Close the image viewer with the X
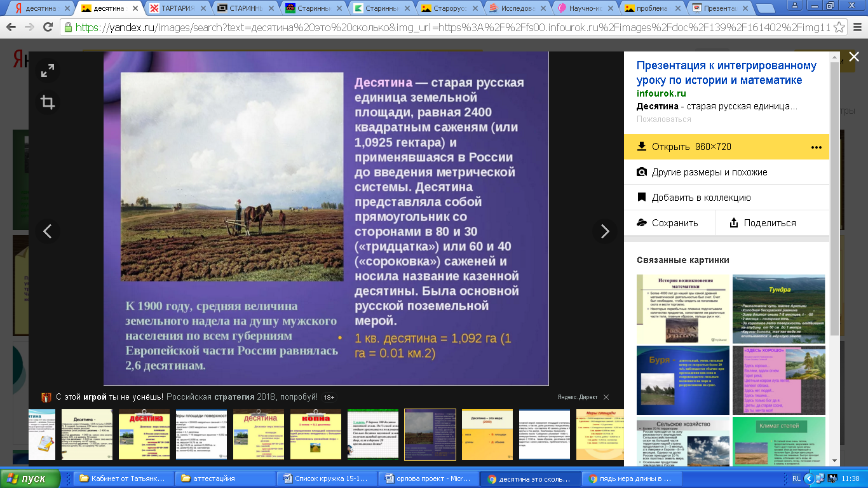Screen dimensions: 868x488 854,57
